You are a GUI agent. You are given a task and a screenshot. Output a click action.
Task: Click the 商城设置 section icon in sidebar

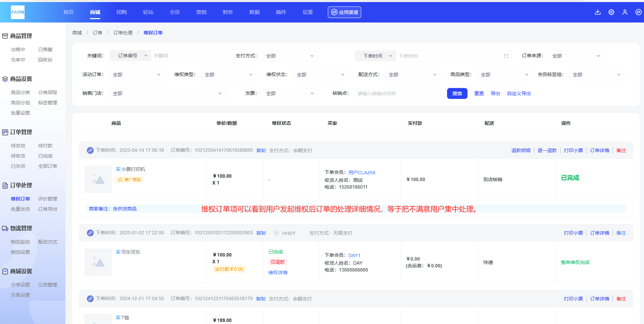[x=5, y=271]
